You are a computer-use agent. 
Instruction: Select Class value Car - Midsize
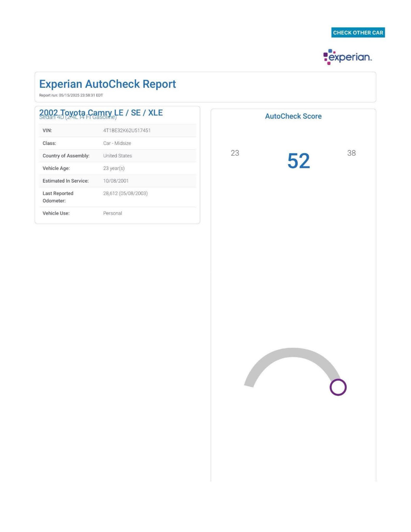(x=117, y=143)
